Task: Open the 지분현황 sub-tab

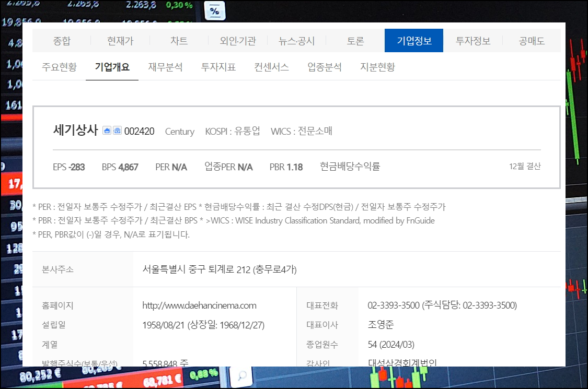Action: click(377, 67)
